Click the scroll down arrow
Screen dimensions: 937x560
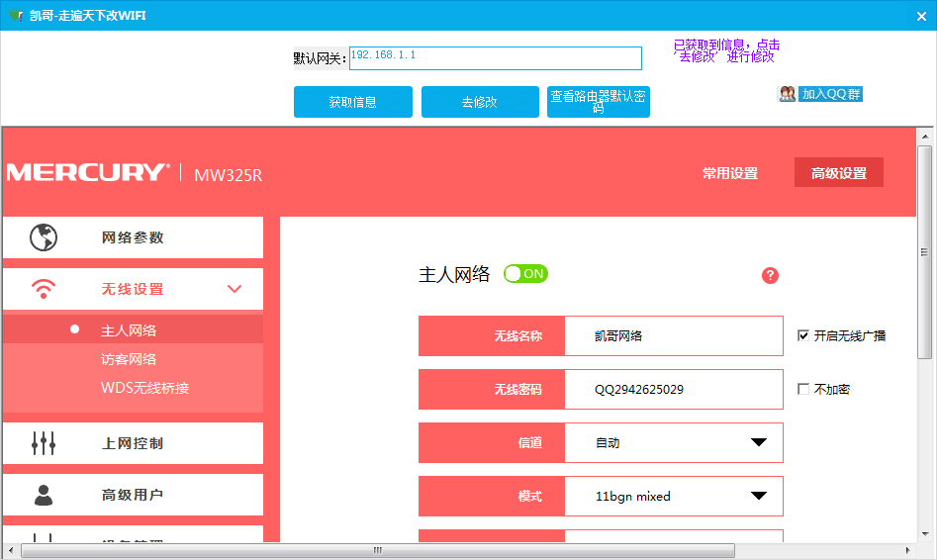coord(924,534)
